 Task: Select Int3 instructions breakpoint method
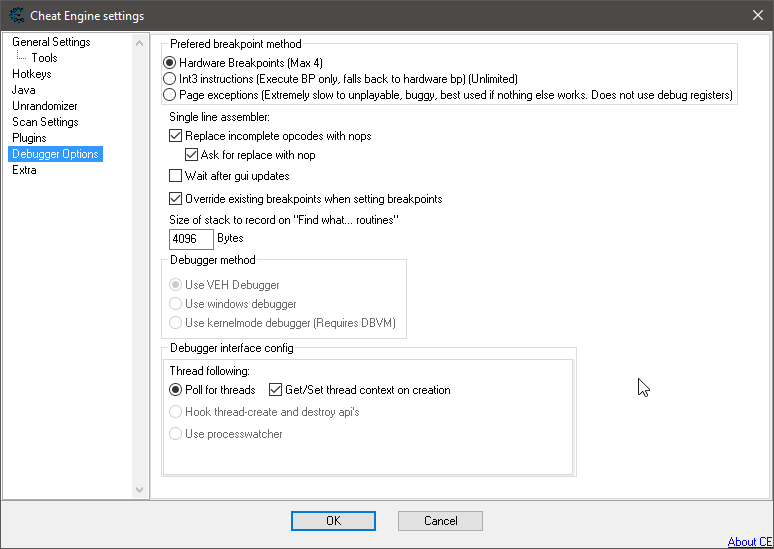170,78
